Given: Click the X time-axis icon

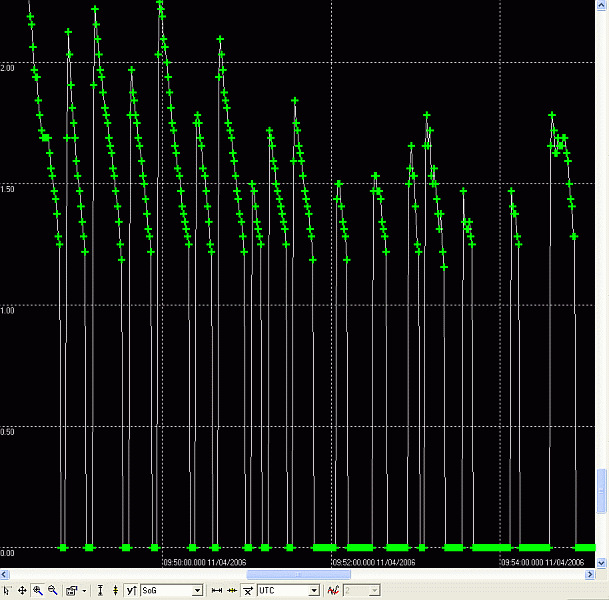Looking at the screenshot, I should pyautogui.click(x=248, y=591).
